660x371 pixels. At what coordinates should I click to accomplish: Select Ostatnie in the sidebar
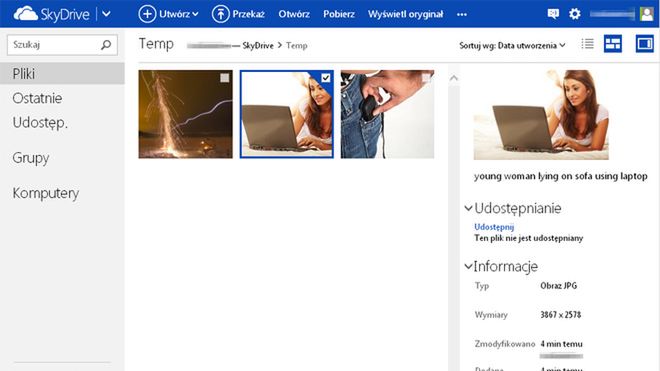[37, 98]
